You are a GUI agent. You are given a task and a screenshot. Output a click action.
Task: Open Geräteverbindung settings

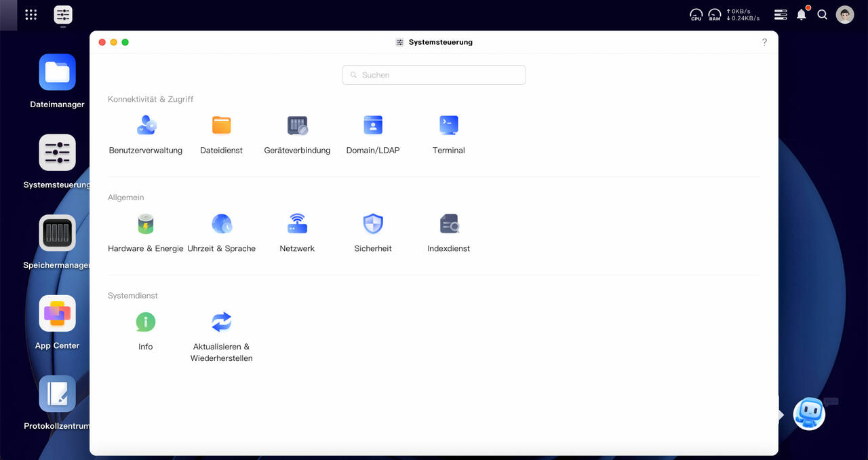click(297, 135)
